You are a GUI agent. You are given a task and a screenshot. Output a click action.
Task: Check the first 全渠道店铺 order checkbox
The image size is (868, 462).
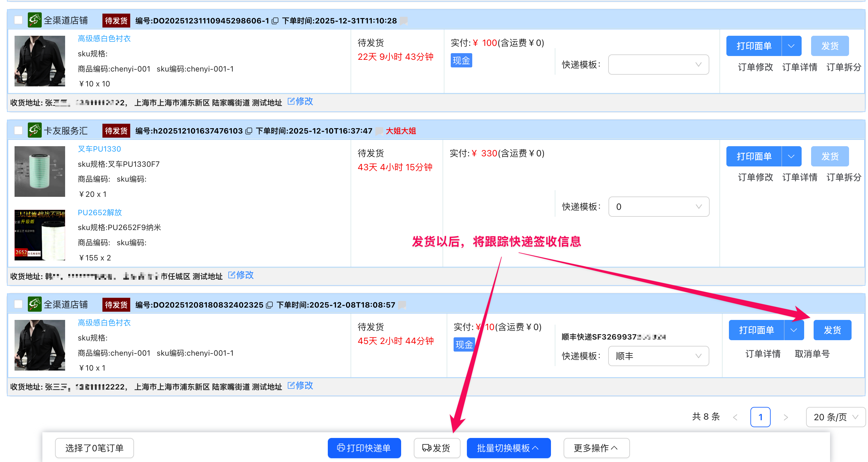[19, 20]
